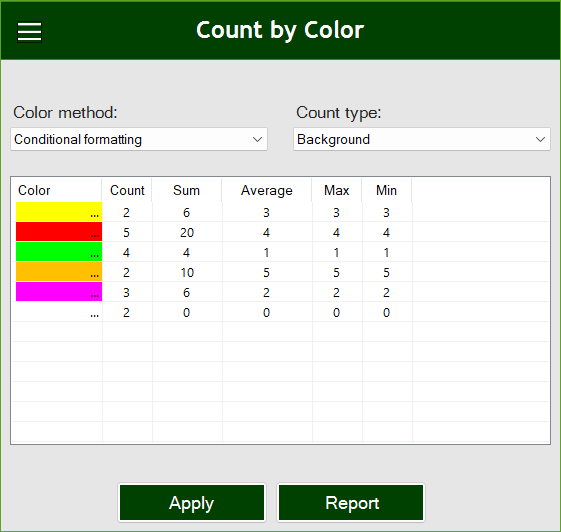The width and height of the screenshot is (561, 532).
Task: Click ellipsis on the green color row
Action: pyautogui.click(x=94, y=255)
